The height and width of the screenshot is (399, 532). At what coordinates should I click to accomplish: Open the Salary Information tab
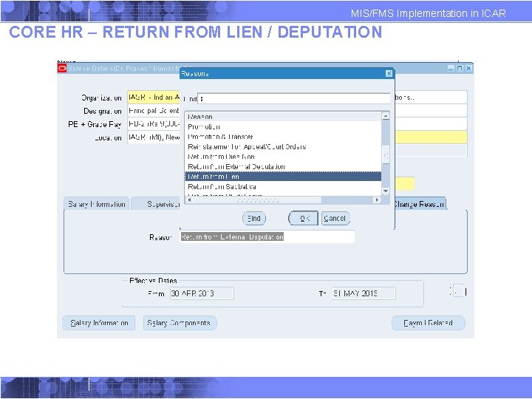coord(96,204)
